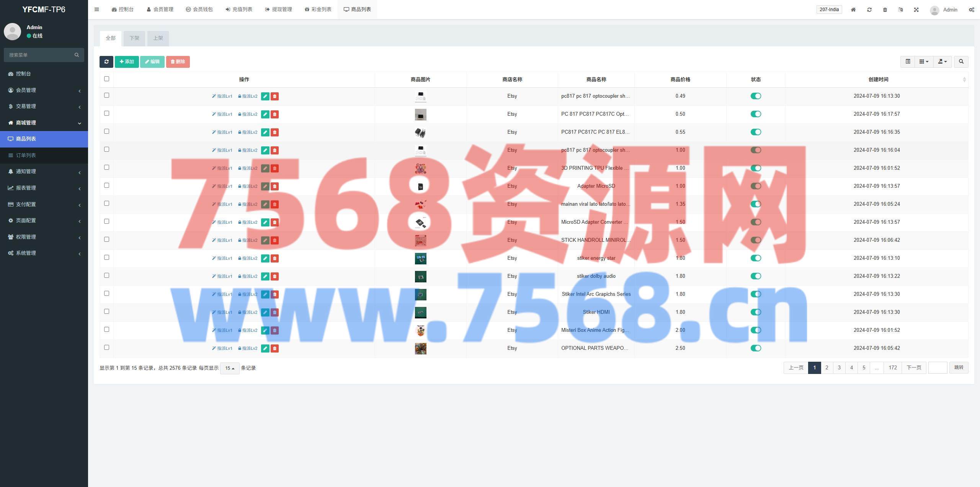The width and height of the screenshot is (980, 487).
Task: Open the 15 records per page dropdown
Action: [230, 368]
